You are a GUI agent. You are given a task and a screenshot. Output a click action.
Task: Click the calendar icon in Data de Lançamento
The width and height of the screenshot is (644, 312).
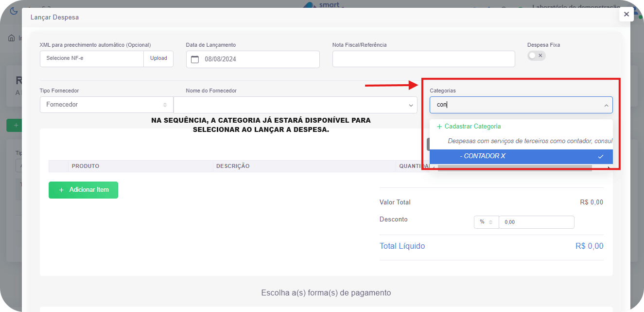click(x=195, y=59)
